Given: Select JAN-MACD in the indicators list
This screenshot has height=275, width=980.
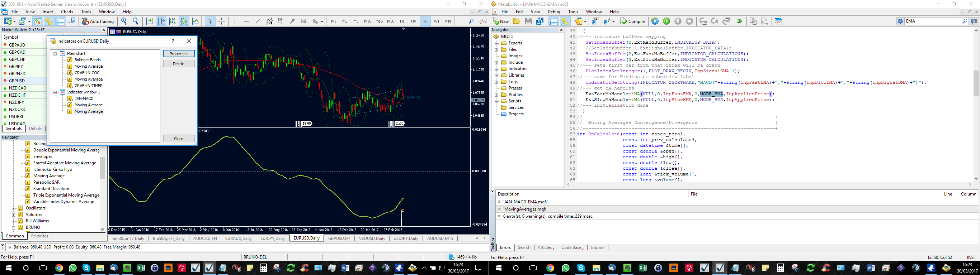Looking at the screenshot, I should point(84,99).
